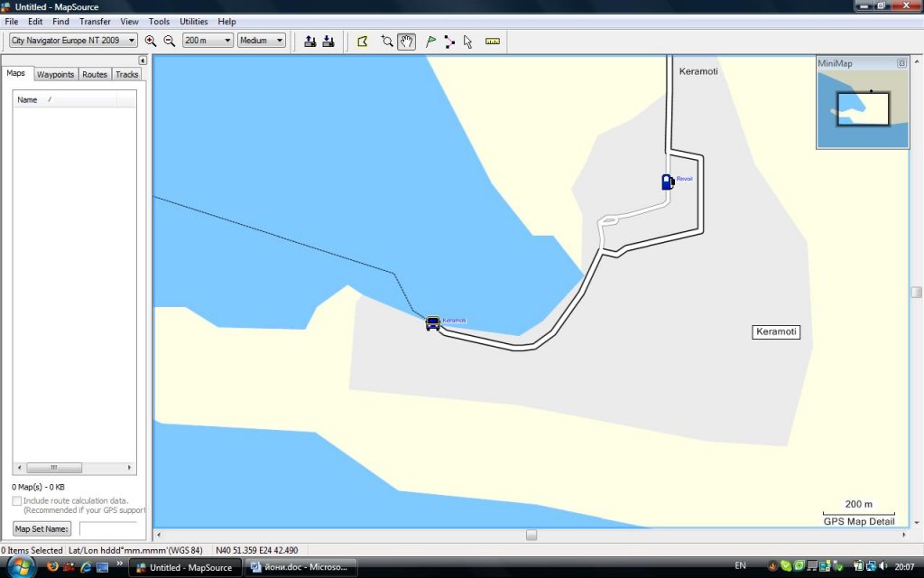Click the map set name input field
The image size is (924, 578).
[x=109, y=528]
